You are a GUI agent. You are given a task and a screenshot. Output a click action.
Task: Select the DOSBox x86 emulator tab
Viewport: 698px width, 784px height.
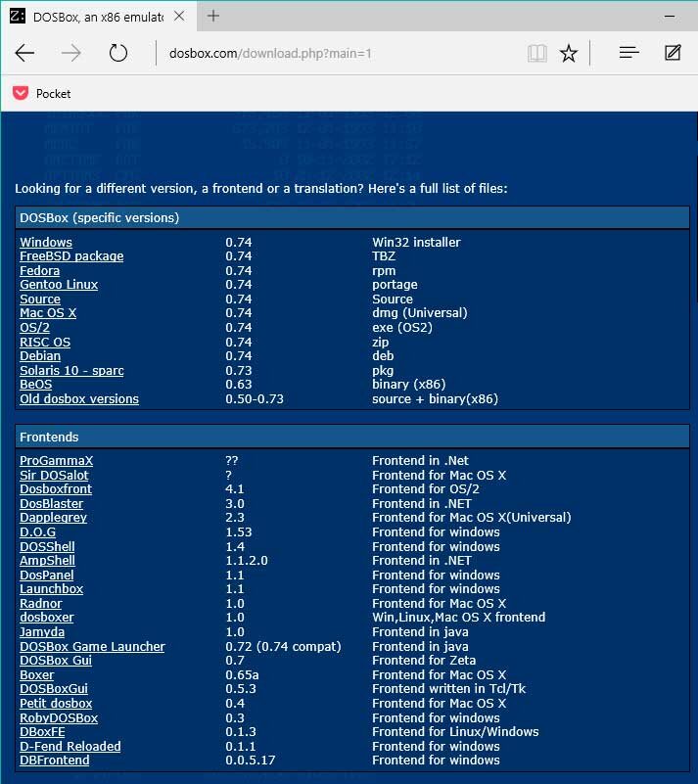[99, 17]
